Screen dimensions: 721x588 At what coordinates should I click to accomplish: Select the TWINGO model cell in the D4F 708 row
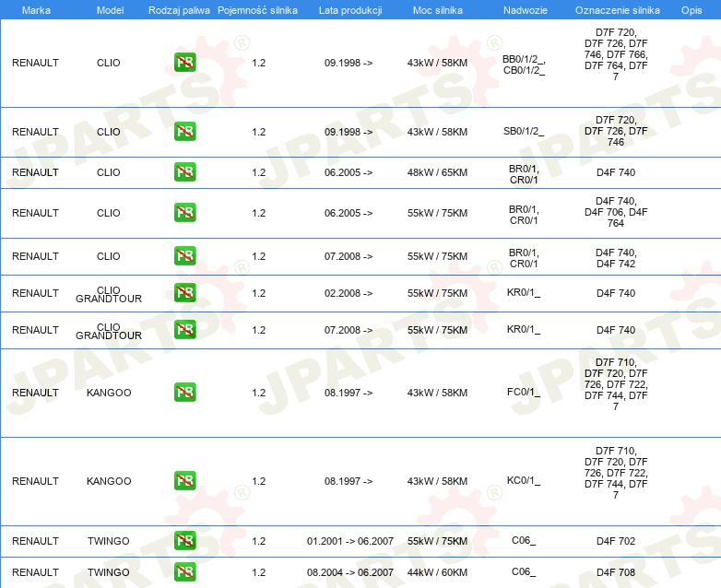109,572
